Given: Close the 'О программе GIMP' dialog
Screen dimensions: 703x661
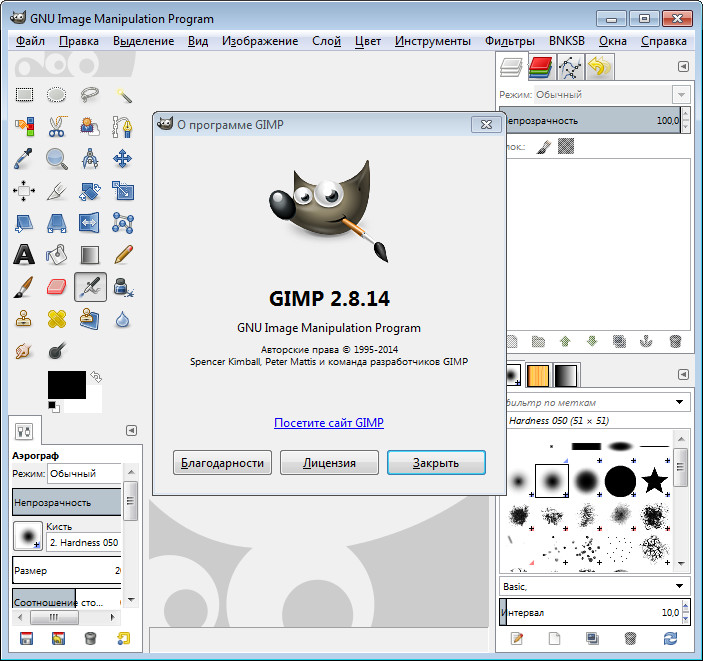Looking at the screenshot, I should point(486,125).
